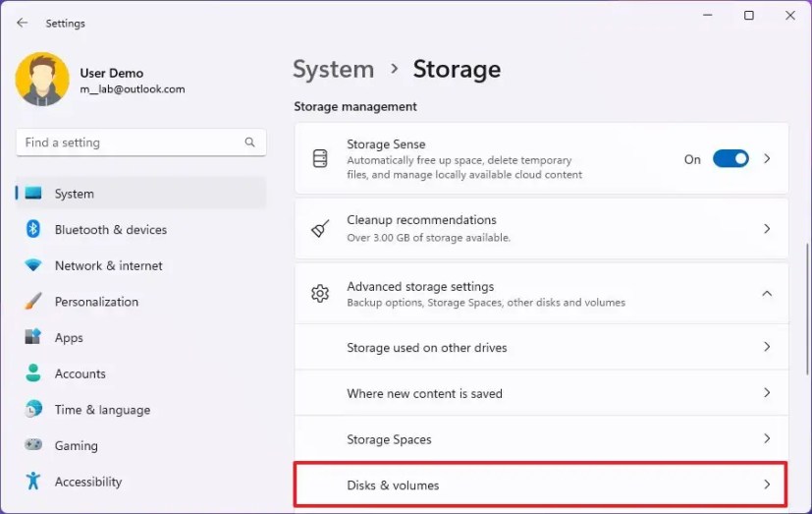812x514 pixels.
Task: Open Cleanup recommendations chevron
Action: (767, 229)
